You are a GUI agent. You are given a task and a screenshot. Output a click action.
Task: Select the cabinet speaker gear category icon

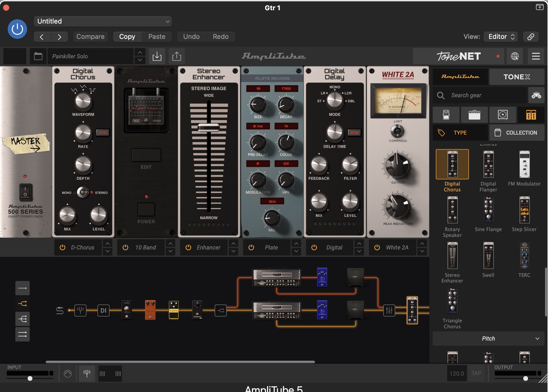pyautogui.click(x=503, y=115)
